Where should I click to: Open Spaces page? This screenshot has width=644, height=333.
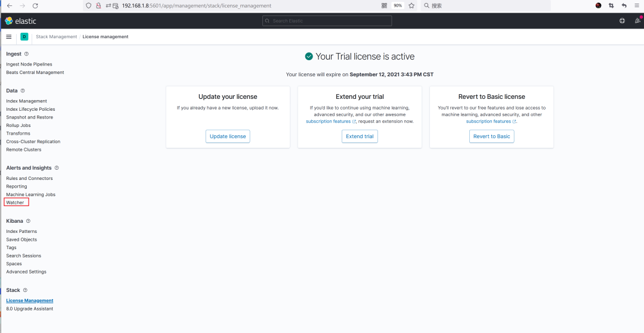click(x=14, y=264)
